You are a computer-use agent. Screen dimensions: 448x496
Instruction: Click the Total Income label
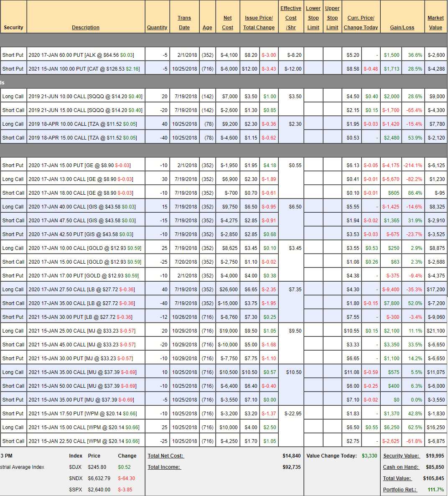[x=164, y=467]
